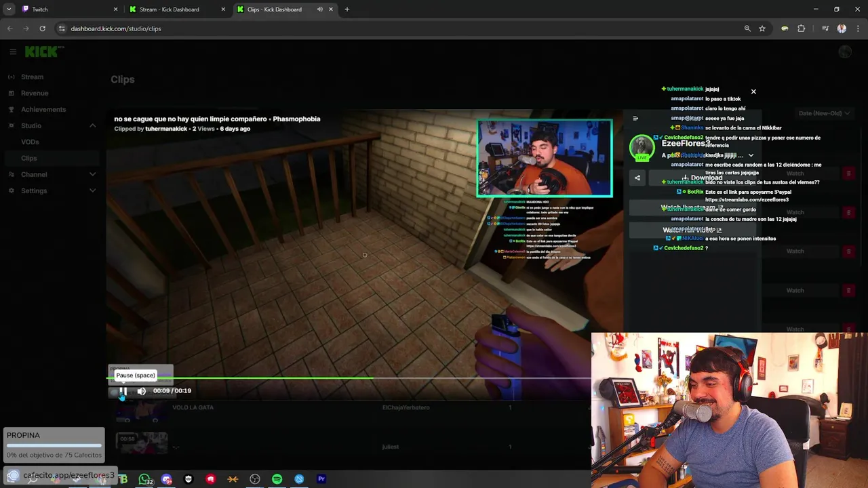Open the Extensions puzzle menu

[802, 28]
